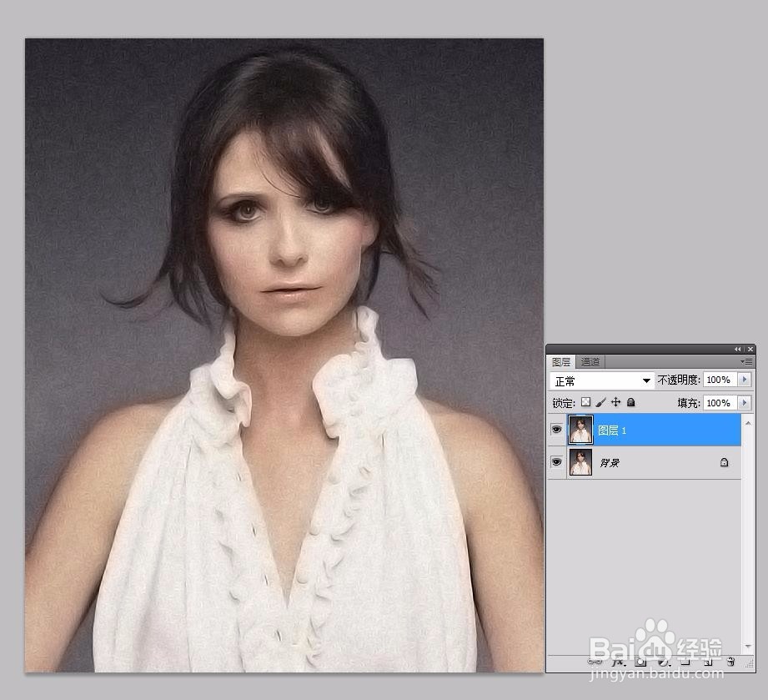Screen dimensions: 768x700
Task: Create a new layer group
Action: click(x=685, y=662)
